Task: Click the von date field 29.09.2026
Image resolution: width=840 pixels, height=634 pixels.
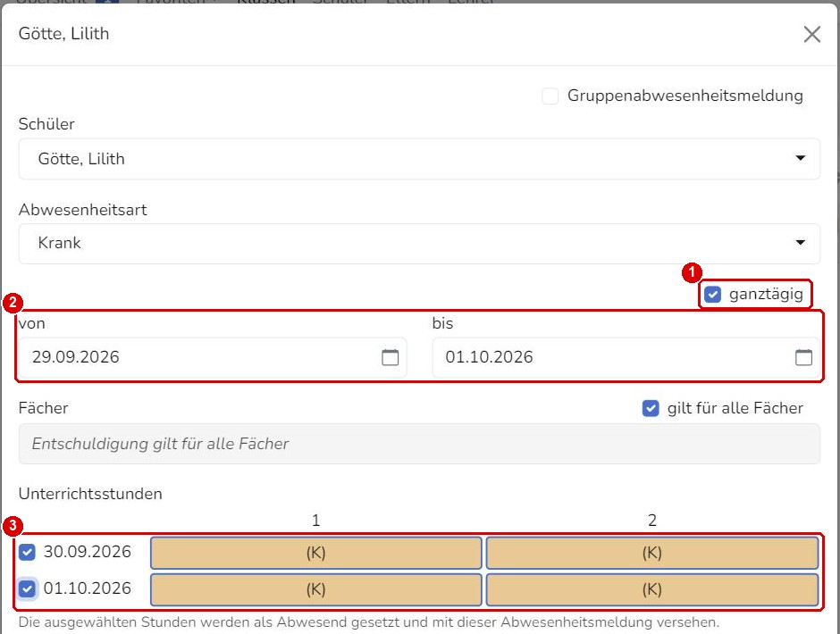Action: tap(212, 357)
